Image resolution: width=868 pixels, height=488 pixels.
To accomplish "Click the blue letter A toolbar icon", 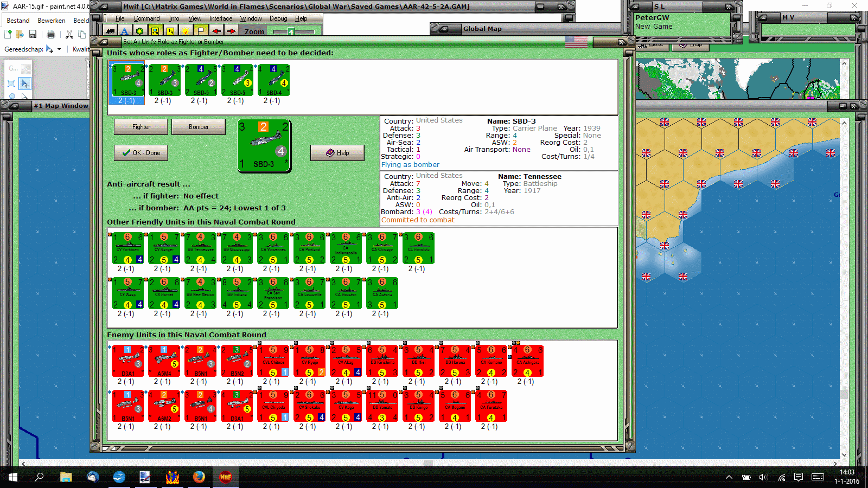I will [125, 31].
